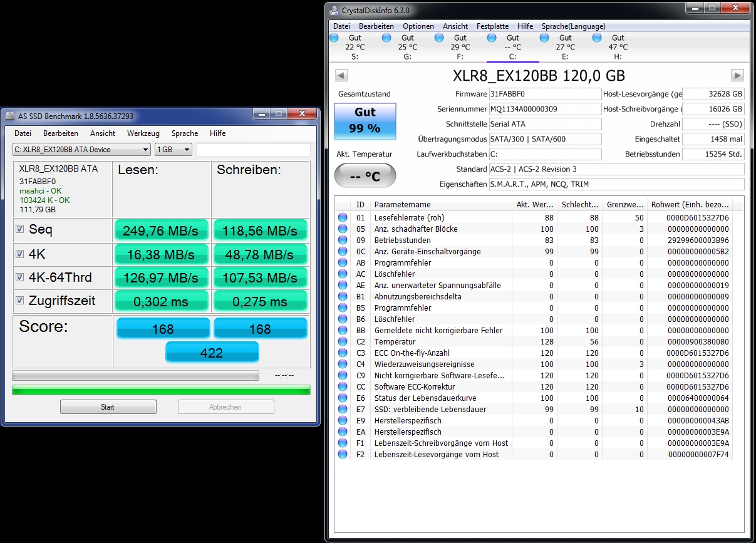The height and width of the screenshot is (543, 756).
Task: Toggle the 4K-64Thrd test checkbox
Action: click(x=20, y=277)
